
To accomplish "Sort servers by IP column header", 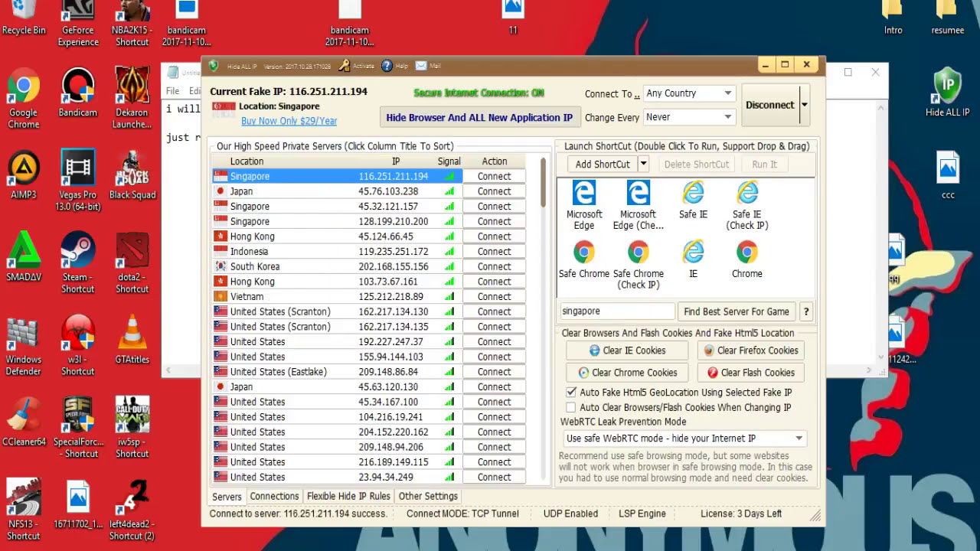I will [x=396, y=161].
